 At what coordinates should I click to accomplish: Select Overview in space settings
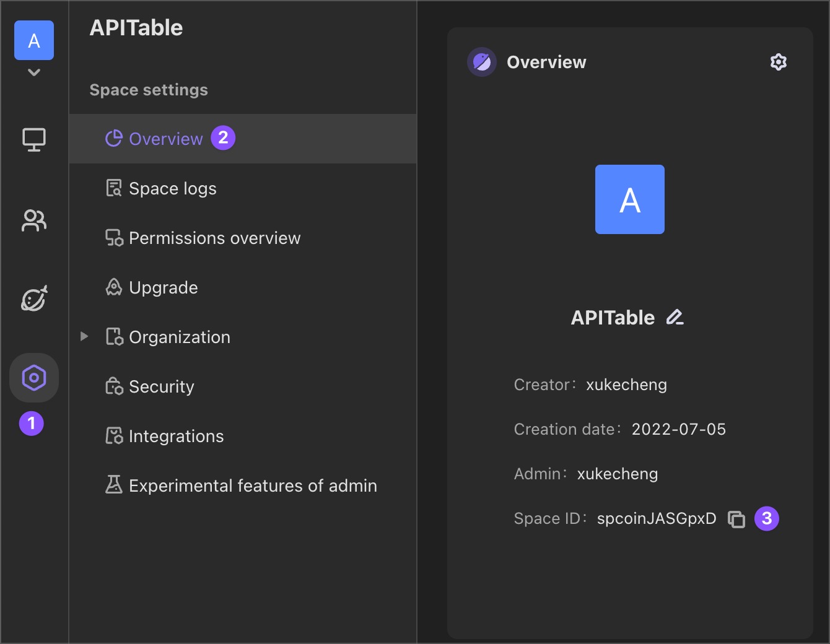pyautogui.click(x=243, y=139)
